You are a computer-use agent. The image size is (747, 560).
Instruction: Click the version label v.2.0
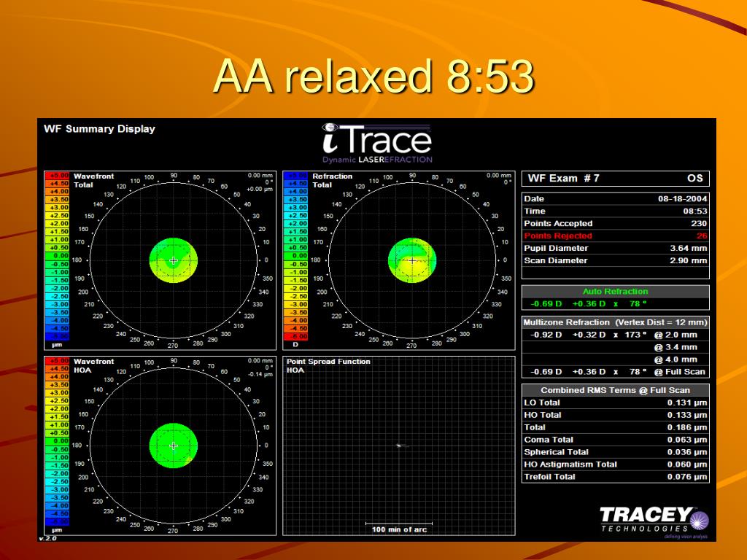click(x=47, y=538)
